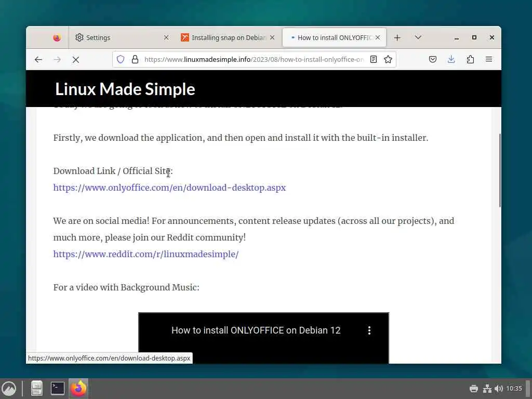The width and height of the screenshot is (532, 399).
Task: Launch the file manager from taskbar
Action: 37,389
